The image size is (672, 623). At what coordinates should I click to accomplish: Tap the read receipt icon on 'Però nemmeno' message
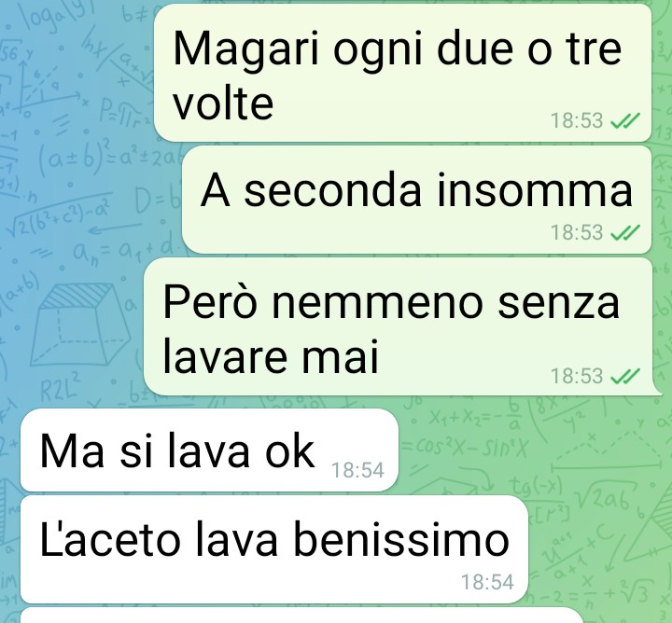coord(625,377)
